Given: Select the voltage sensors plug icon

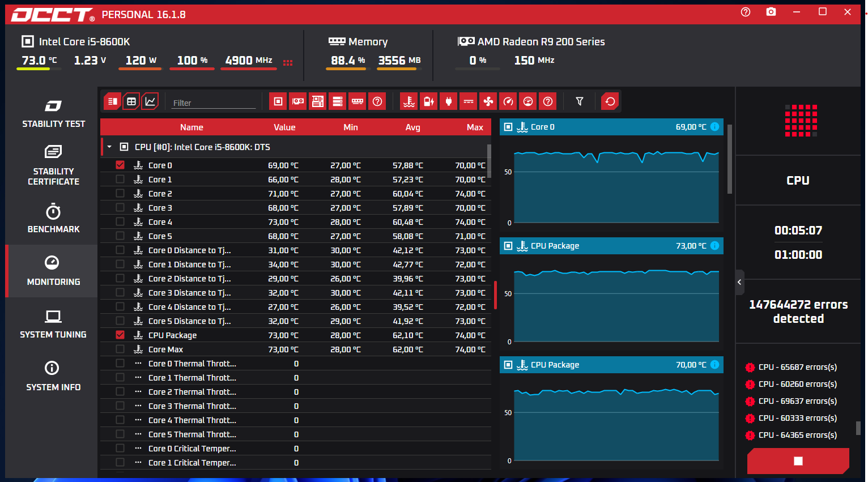Looking at the screenshot, I should pos(448,101).
